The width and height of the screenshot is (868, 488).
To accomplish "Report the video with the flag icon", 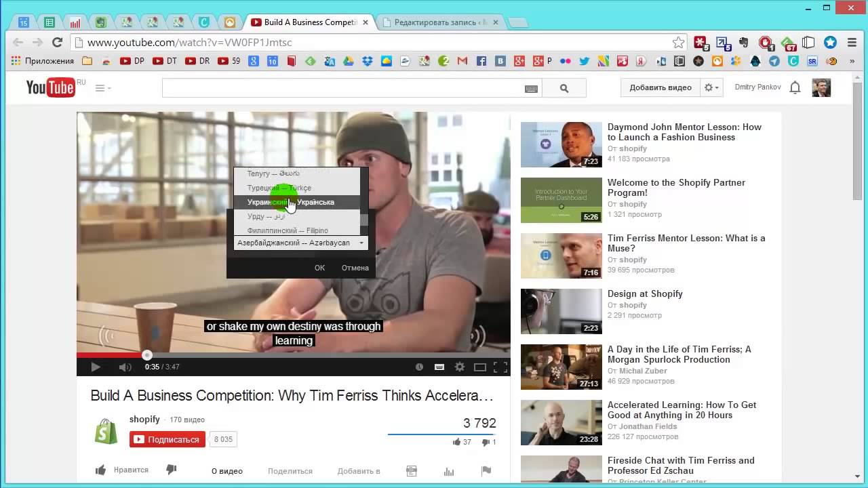I will 486,471.
